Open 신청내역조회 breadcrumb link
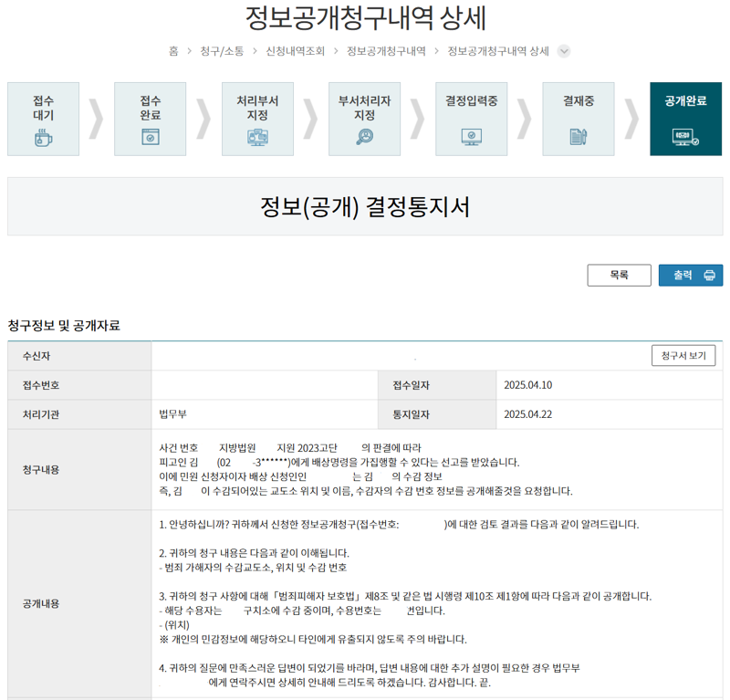Image resolution: width=730 pixels, height=700 pixels. [x=295, y=51]
